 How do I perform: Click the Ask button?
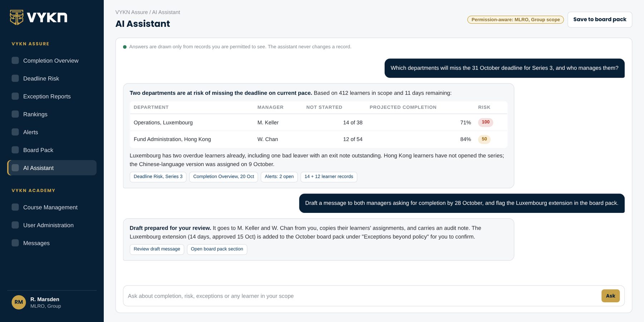point(610,296)
